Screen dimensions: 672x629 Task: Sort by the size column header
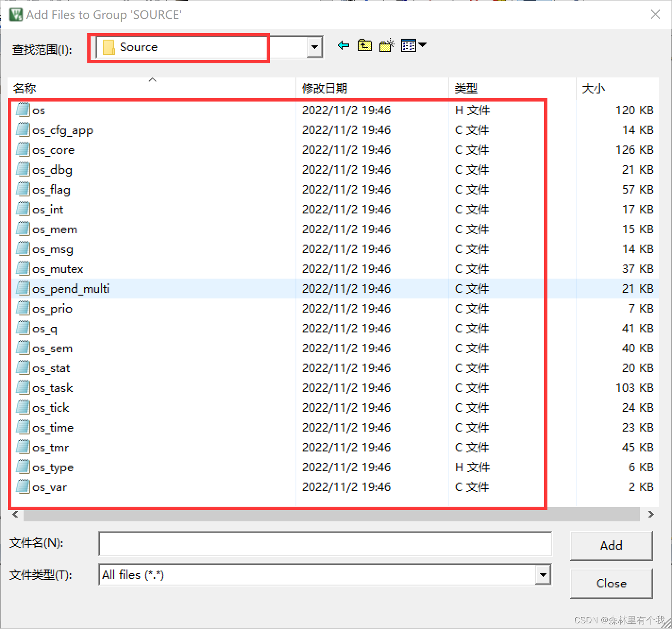point(617,88)
